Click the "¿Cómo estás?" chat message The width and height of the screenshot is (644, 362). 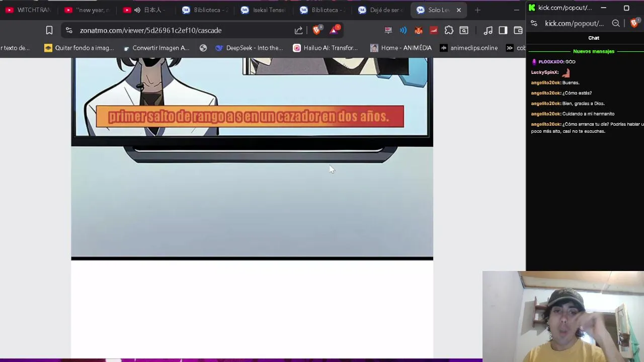click(577, 93)
